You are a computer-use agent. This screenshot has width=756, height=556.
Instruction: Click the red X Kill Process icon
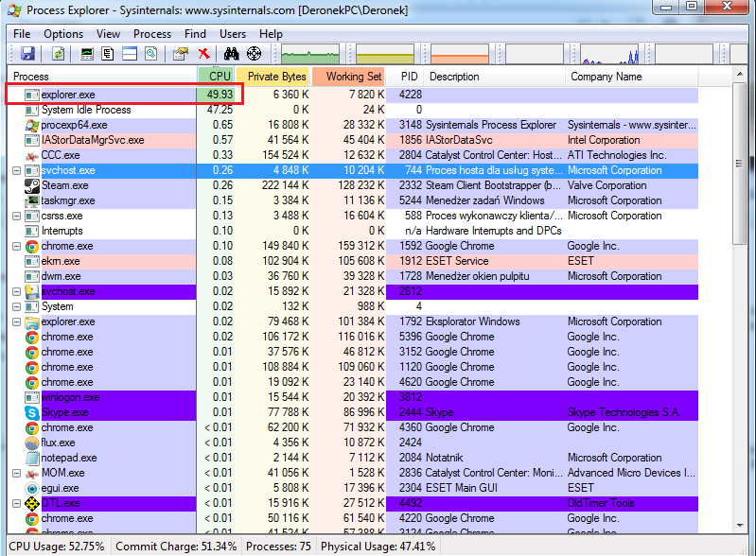pos(204,54)
